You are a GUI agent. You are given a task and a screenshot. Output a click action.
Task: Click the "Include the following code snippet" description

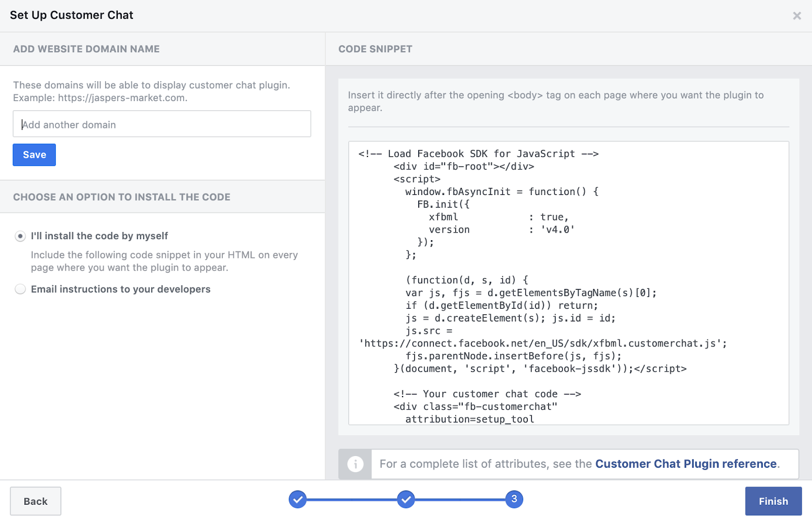pos(164,261)
